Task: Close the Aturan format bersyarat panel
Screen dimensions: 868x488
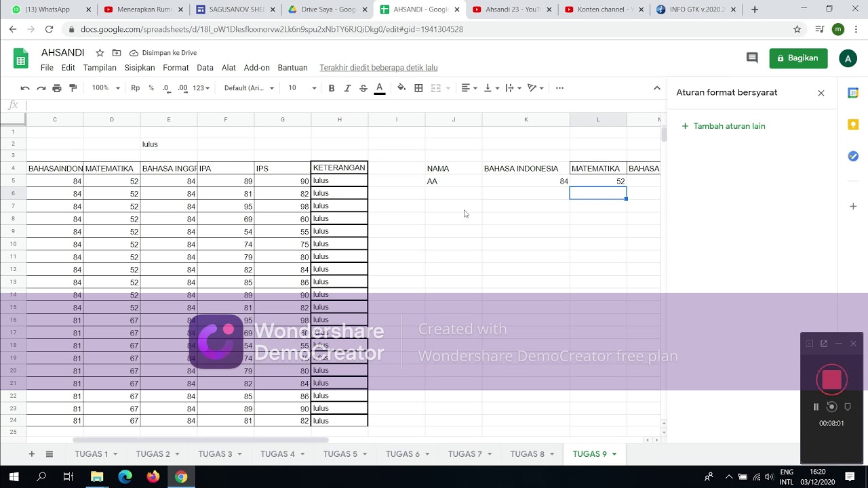Action: tap(821, 93)
